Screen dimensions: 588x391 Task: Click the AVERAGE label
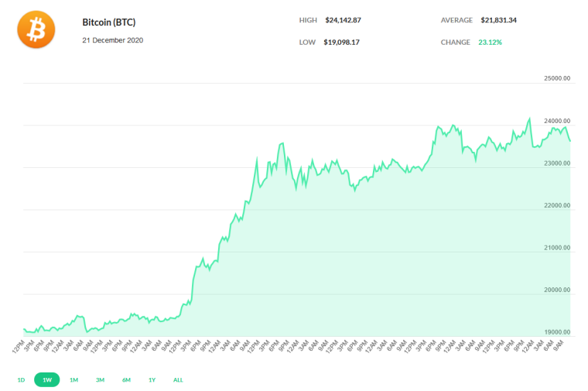tap(456, 20)
